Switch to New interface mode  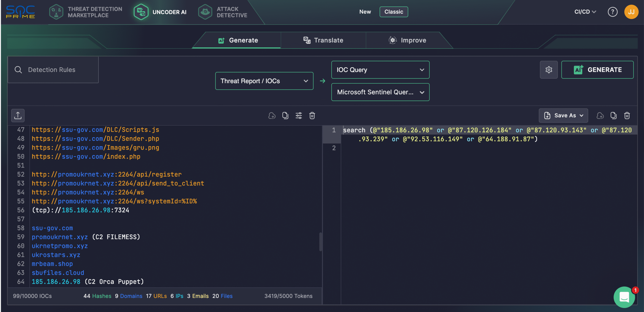[365, 12]
